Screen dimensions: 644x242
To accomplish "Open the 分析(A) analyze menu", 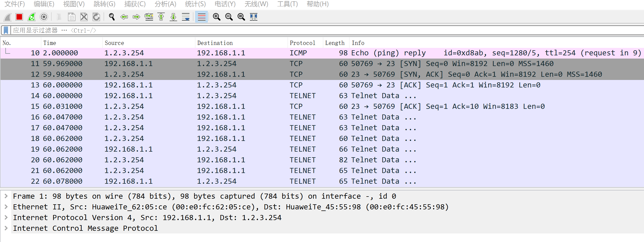I will pos(165,4).
